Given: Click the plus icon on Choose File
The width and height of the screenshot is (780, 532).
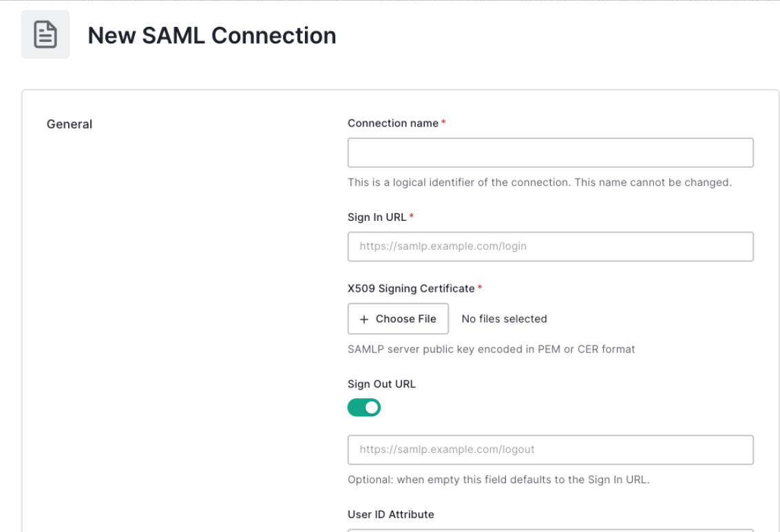Looking at the screenshot, I should coord(364,319).
